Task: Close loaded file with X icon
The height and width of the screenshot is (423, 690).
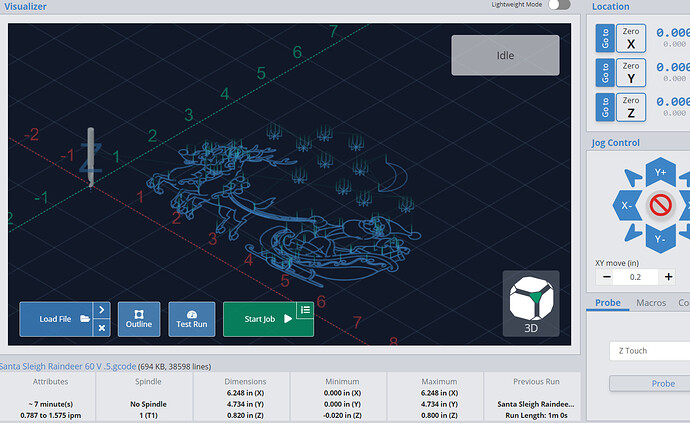Action: tap(102, 328)
